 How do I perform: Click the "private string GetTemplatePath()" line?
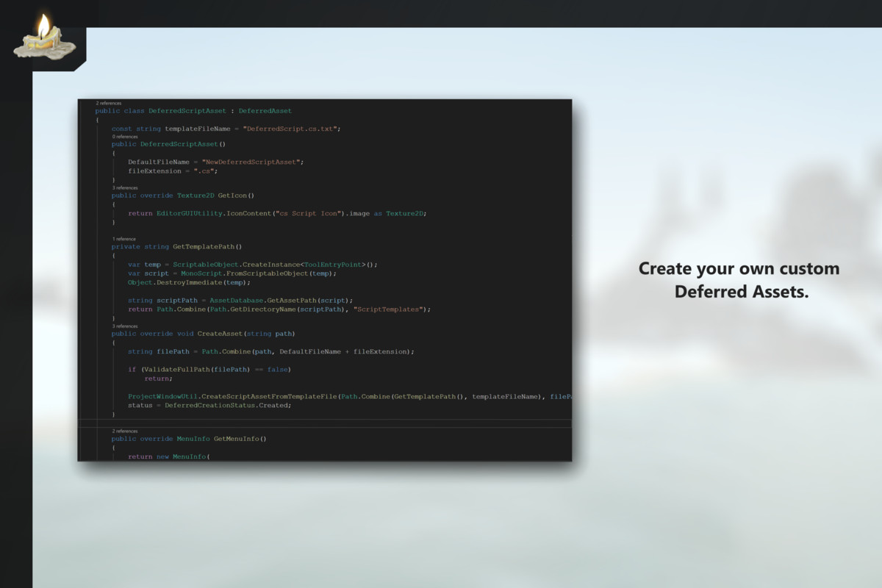click(x=177, y=247)
